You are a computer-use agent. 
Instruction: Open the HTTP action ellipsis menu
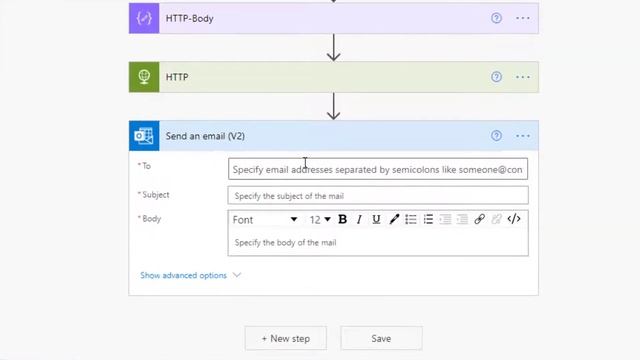click(x=523, y=77)
